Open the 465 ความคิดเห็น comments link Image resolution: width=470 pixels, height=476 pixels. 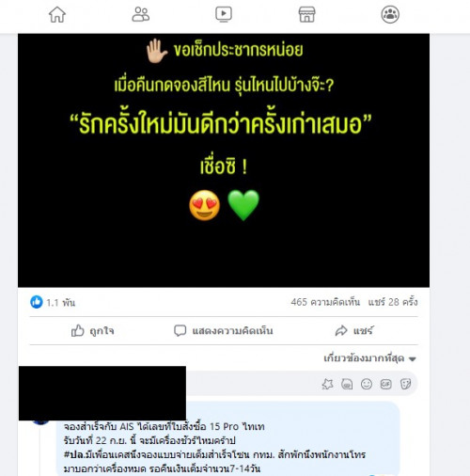coord(325,302)
